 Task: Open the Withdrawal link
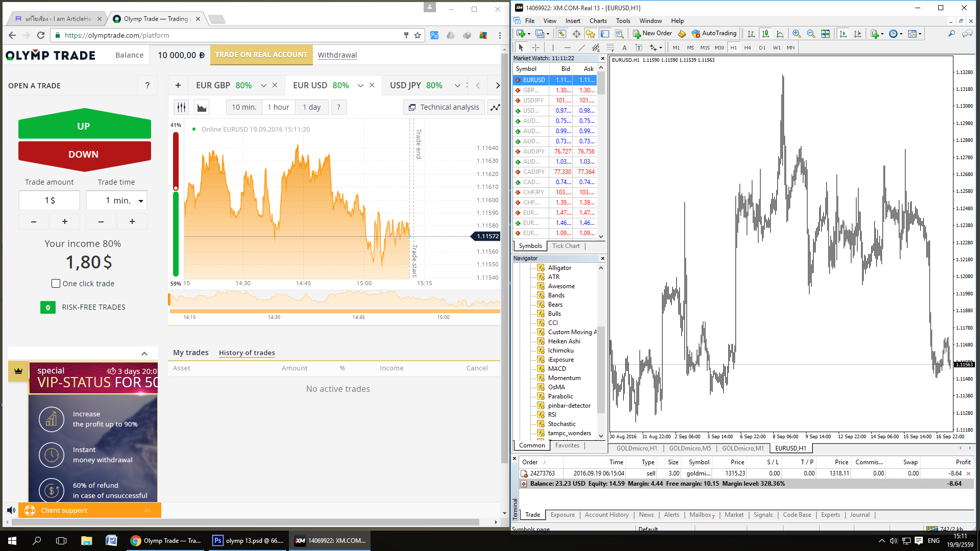337,55
